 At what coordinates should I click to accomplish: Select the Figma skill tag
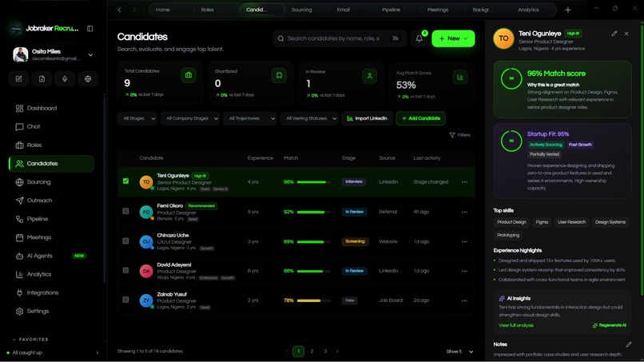[x=542, y=222]
